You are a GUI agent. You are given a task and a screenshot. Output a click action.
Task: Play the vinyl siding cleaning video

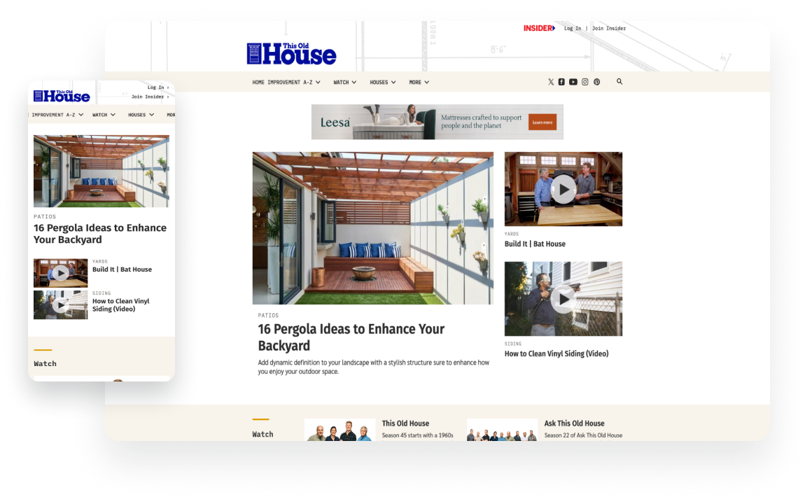point(563,300)
